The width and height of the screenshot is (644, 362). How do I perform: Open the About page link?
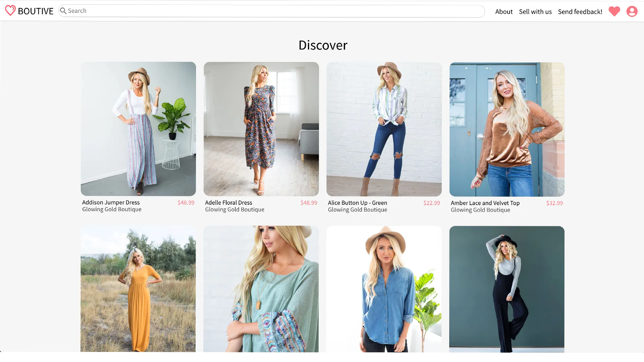click(x=504, y=12)
